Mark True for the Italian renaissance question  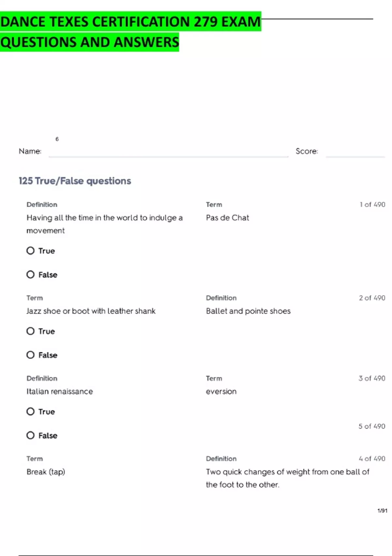click(x=30, y=412)
